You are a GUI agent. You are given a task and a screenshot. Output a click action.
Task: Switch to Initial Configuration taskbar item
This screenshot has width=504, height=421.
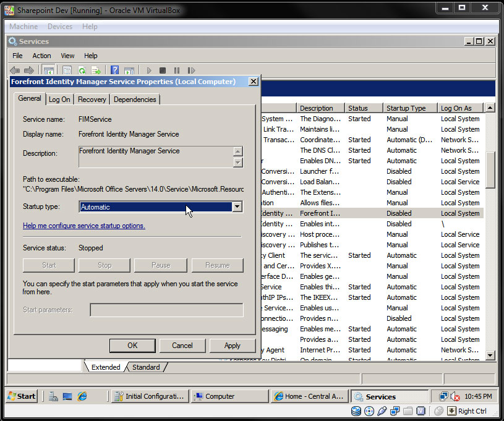tap(150, 396)
